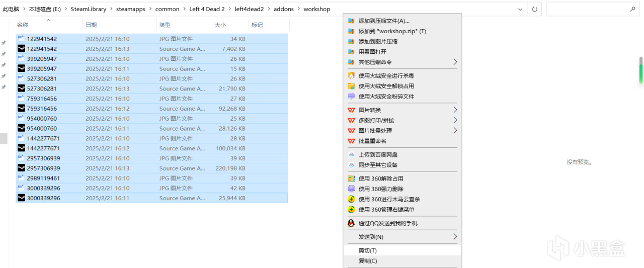Select the 954000760 file sized 28,126 KB
The width and height of the screenshot is (644, 268).
[x=152, y=128]
